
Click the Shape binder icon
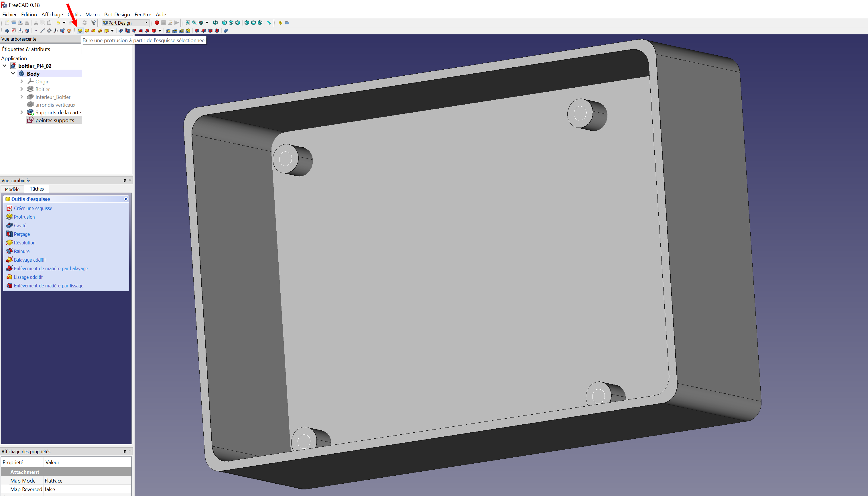62,31
